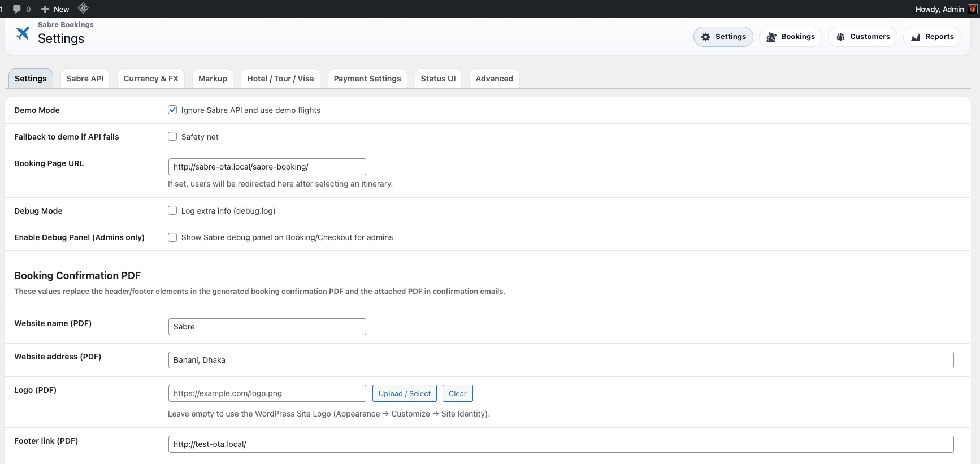The height and width of the screenshot is (464, 980).
Task: Click the "Ignore Sabre API and use demo flights" label
Action: tap(251, 110)
